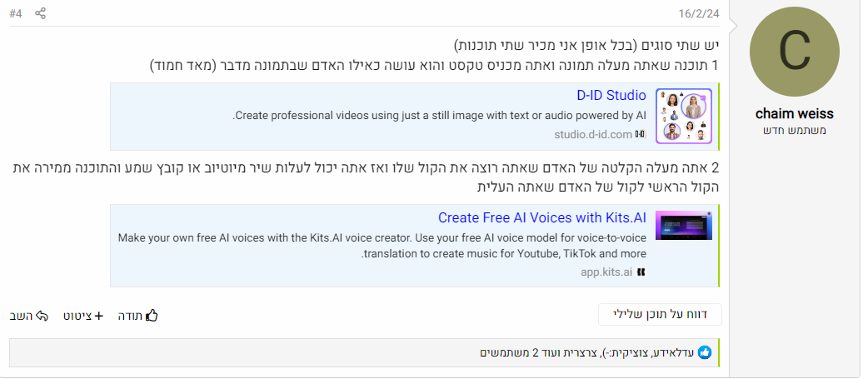Open the round C avatar of chaim weiss

pyautogui.click(x=794, y=53)
